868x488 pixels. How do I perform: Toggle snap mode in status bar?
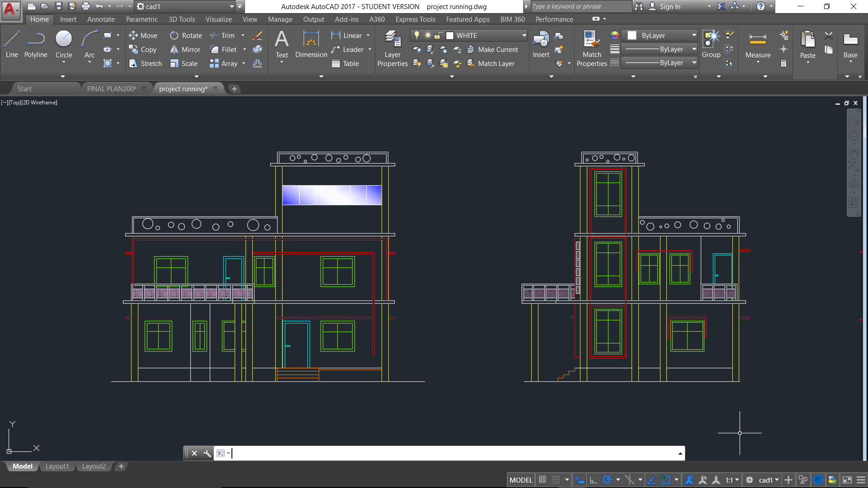(x=556, y=480)
